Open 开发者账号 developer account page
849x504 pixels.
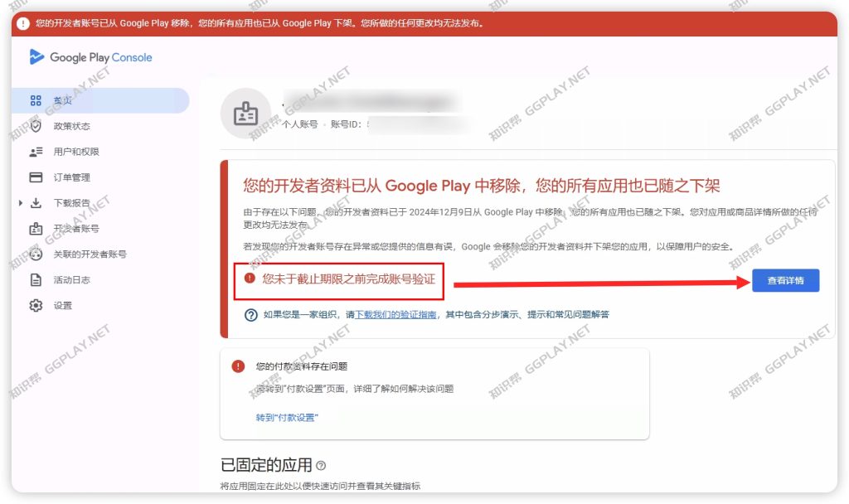click(x=76, y=229)
